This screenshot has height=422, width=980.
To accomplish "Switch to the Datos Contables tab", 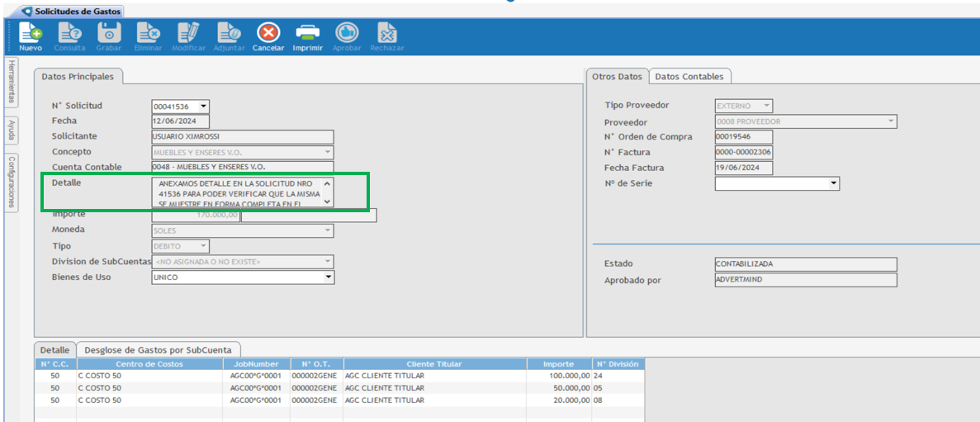I will (690, 76).
